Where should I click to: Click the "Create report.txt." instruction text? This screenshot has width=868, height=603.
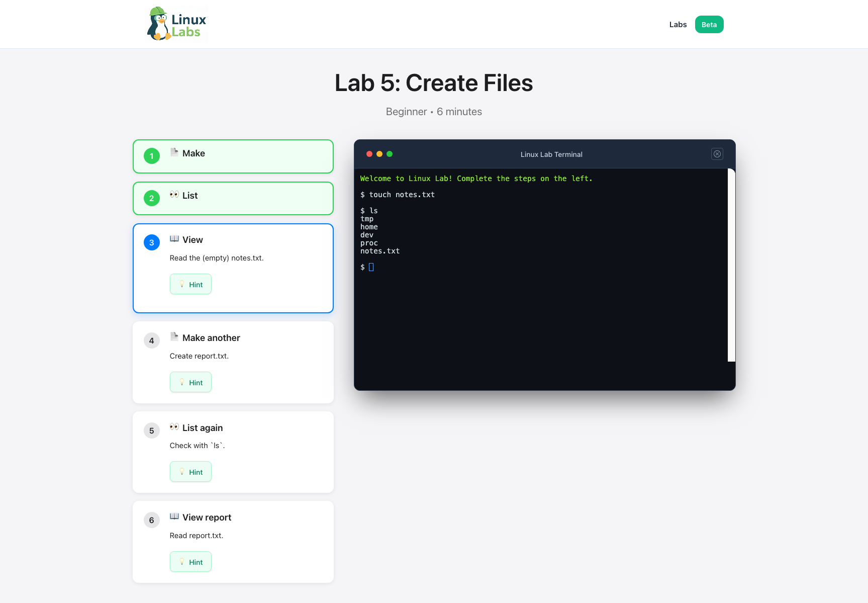pos(199,356)
